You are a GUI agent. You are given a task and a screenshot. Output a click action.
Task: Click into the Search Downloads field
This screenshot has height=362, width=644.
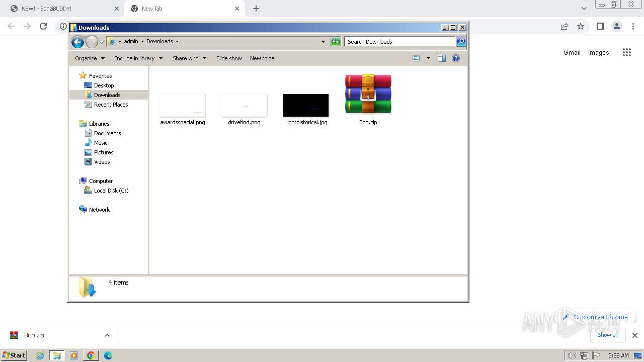click(400, 42)
